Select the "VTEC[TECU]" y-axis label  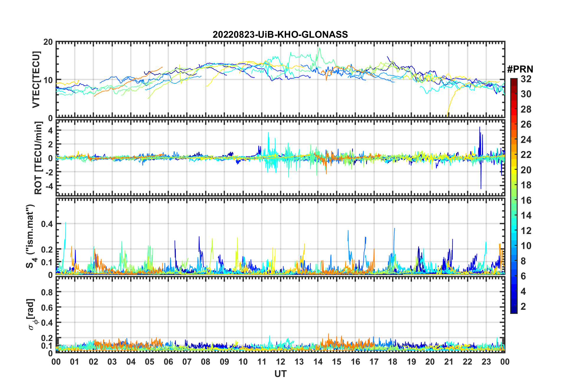click(x=36, y=80)
